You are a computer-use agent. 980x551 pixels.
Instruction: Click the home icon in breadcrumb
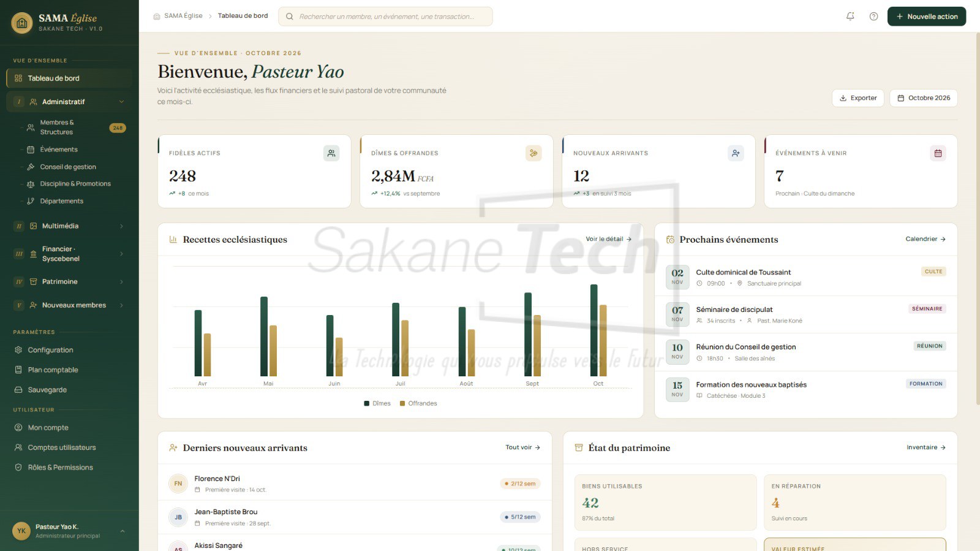157,17
